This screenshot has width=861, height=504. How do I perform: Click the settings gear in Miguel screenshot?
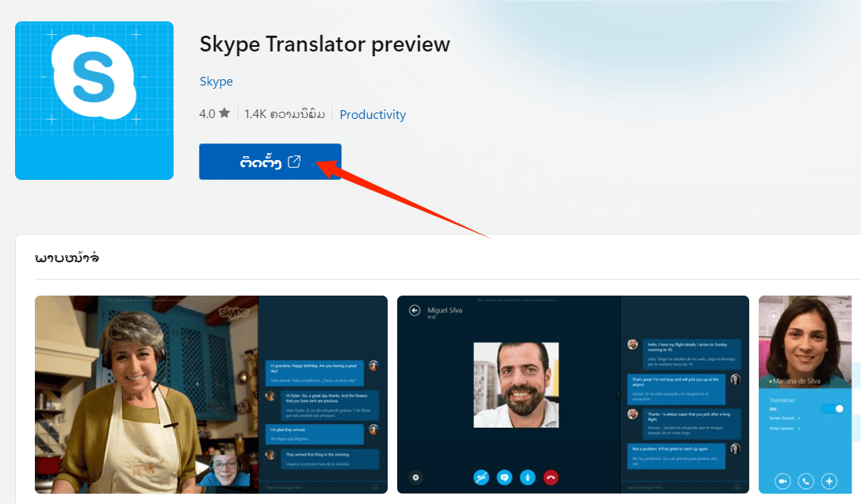coord(415,478)
